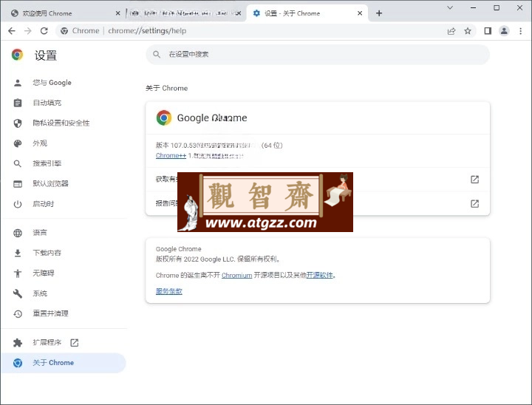The image size is (532, 405).
Task: Close the 欢迎使用 Chrome tab
Action: tap(117, 13)
